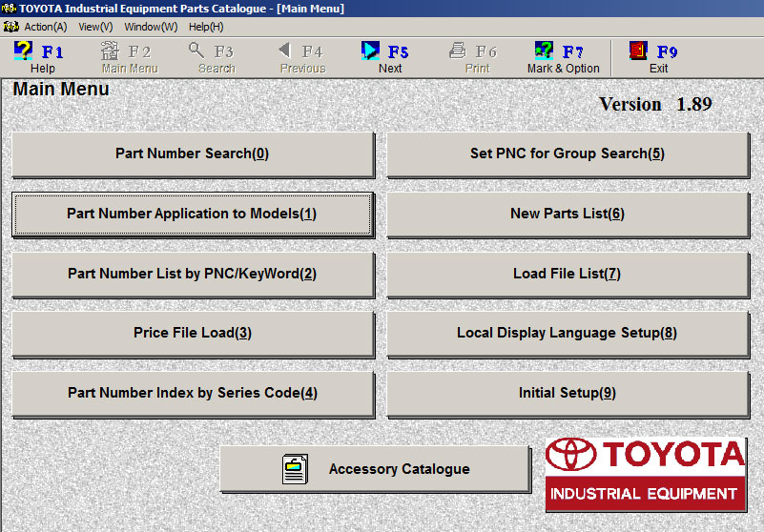Launch Price File Load(3)
Viewport: 764px width, 532px height.
tap(193, 334)
